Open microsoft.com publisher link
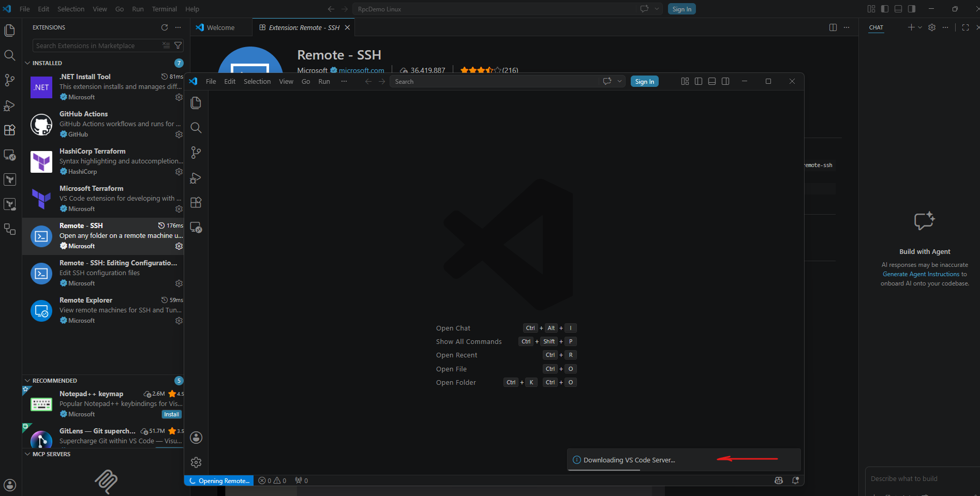The width and height of the screenshot is (980, 496). click(361, 70)
